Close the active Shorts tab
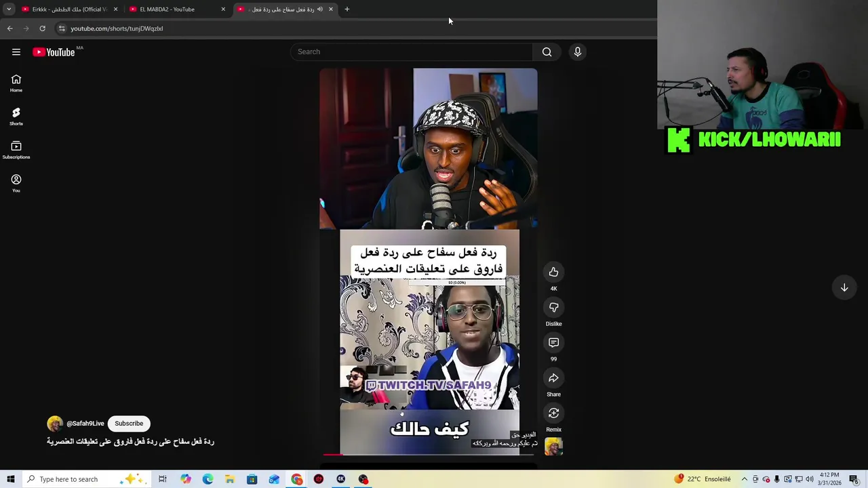Screen dimensions: 868x488 331,9
